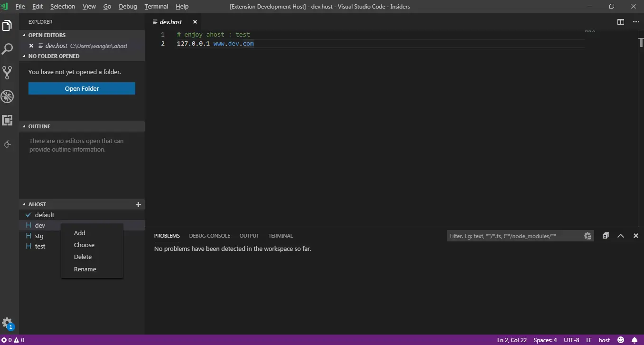Image resolution: width=644 pixels, height=345 pixels.
Task: Open the Extensions view in activity bar
Action: (x=7, y=120)
